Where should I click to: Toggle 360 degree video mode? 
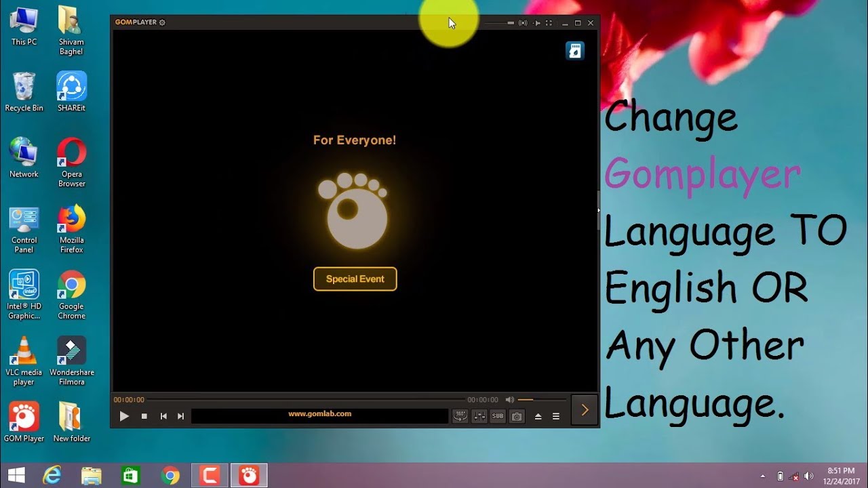pyautogui.click(x=460, y=416)
